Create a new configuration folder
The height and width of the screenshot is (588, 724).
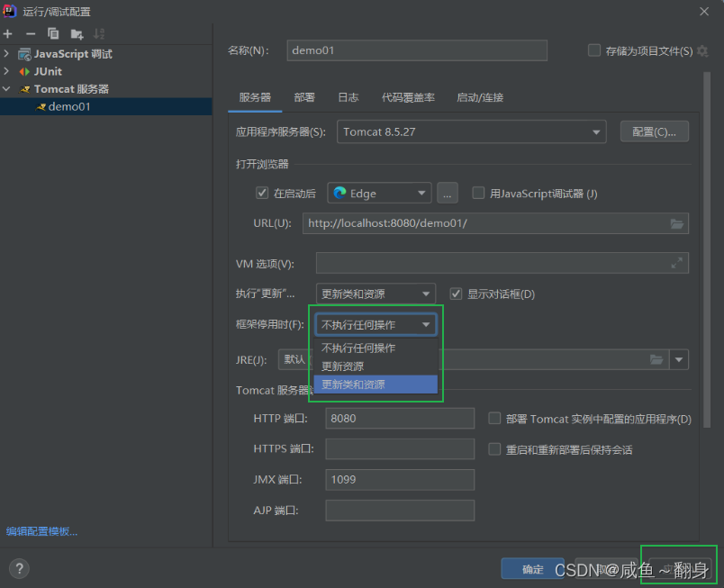77,33
